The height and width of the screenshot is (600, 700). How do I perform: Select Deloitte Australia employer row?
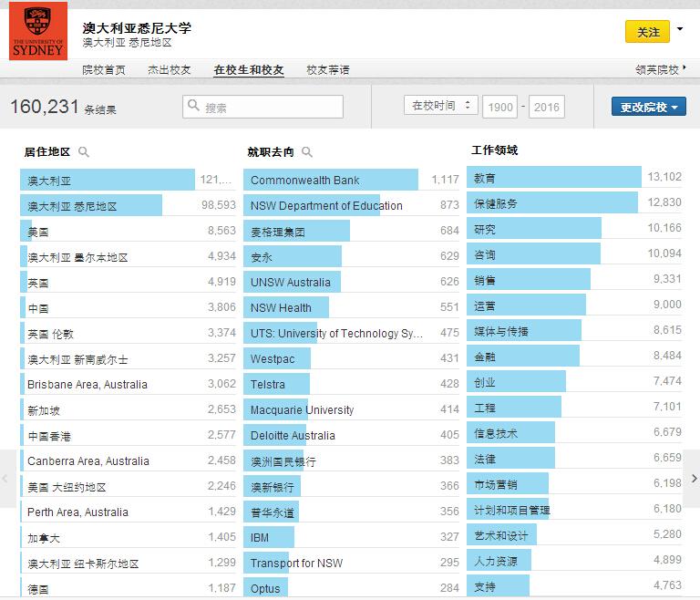click(351, 435)
